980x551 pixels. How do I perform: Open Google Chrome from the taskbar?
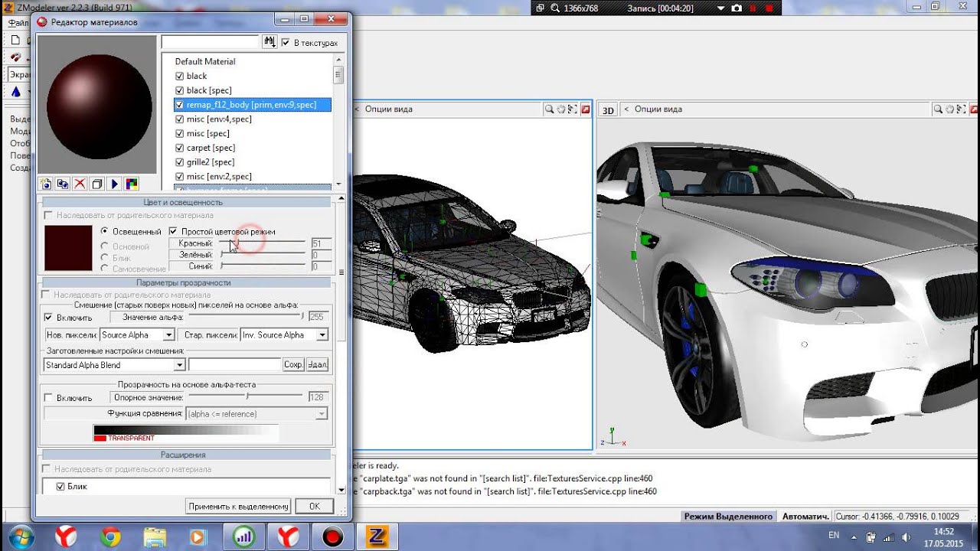[110, 536]
